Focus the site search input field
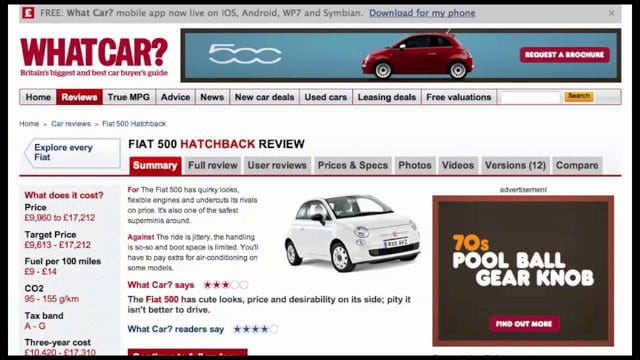Screen dimensions: 640x360 (x=530, y=97)
